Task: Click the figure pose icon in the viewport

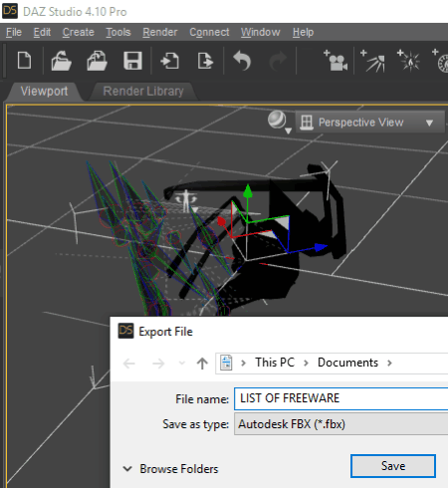Action: pos(186,200)
